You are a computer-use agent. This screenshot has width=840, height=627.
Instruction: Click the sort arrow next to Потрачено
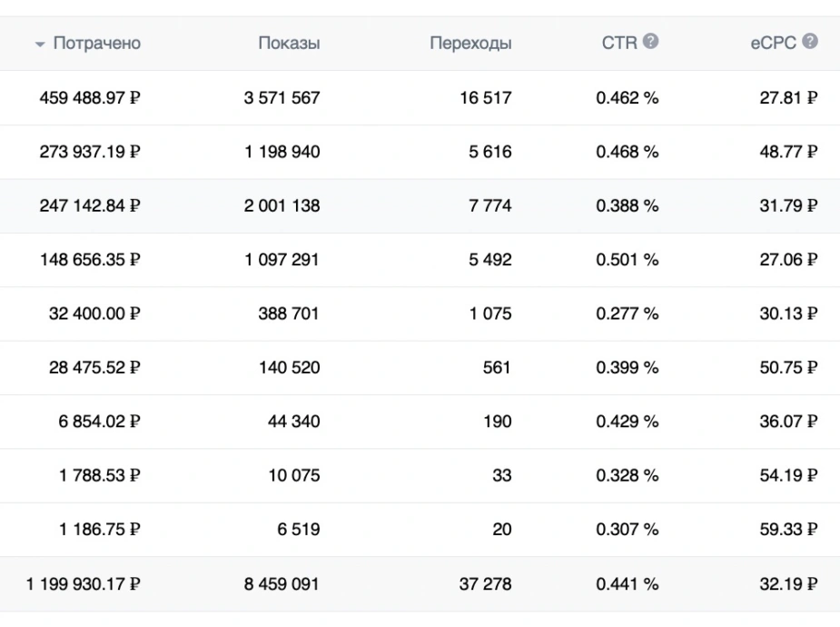point(40,45)
